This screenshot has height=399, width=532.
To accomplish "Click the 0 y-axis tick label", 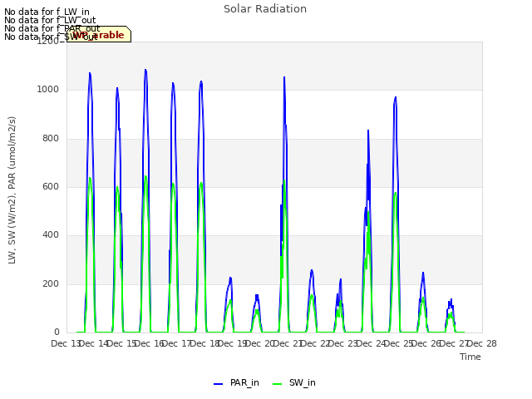I will coord(57,332).
